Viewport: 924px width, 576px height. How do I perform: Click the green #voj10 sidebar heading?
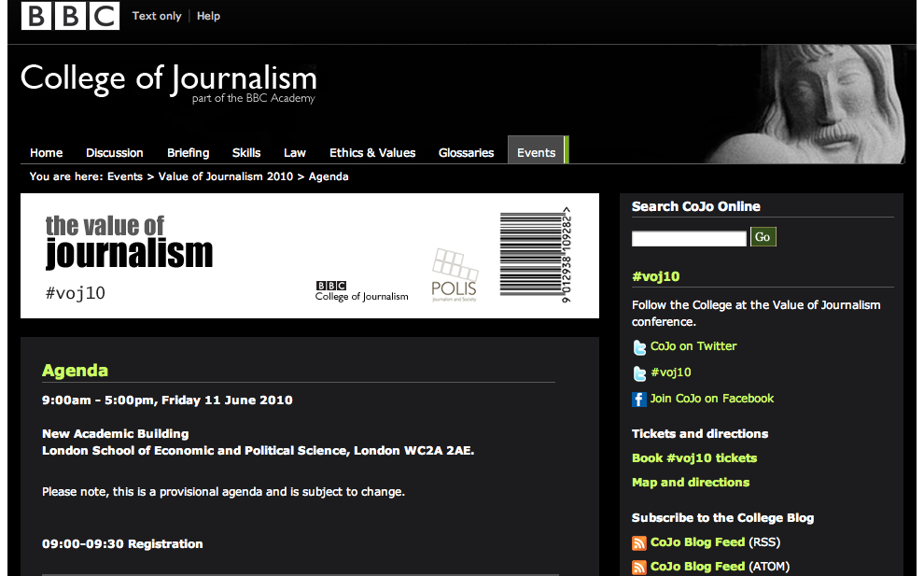pos(656,276)
